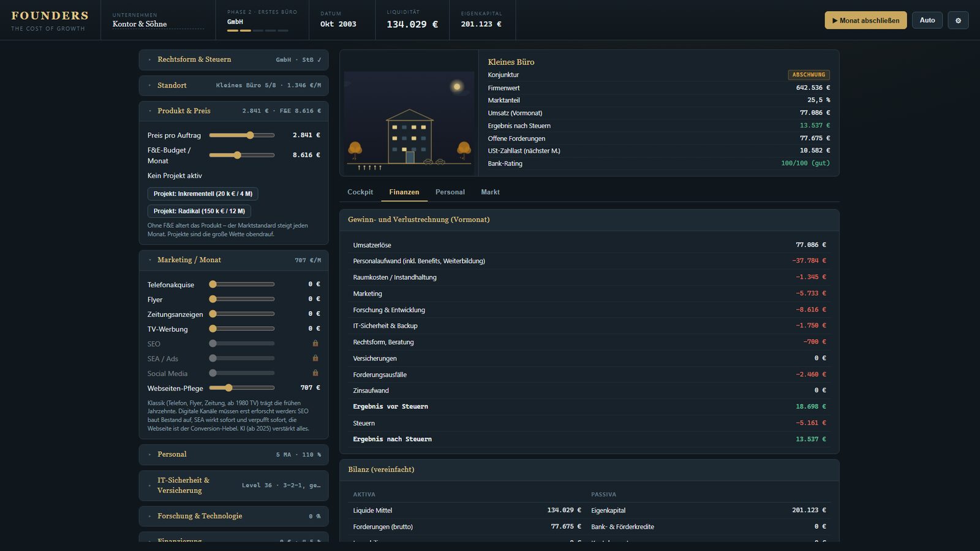Expand IT-Sicherheit & Versicherung section
The width and height of the screenshot is (980, 551).
point(234,485)
